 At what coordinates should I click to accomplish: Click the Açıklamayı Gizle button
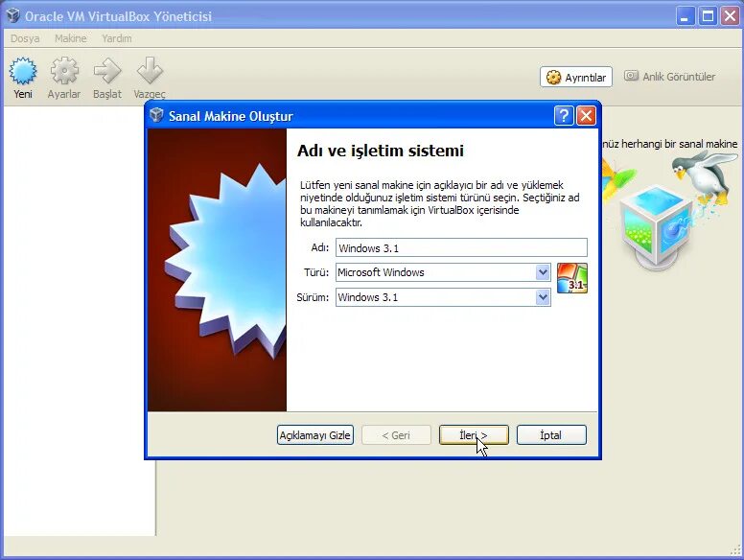pyautogui.click(x=315, y=435)
